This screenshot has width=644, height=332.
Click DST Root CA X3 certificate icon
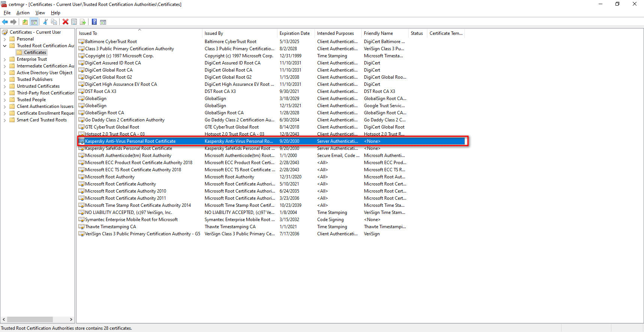click(x=81, y=91)
